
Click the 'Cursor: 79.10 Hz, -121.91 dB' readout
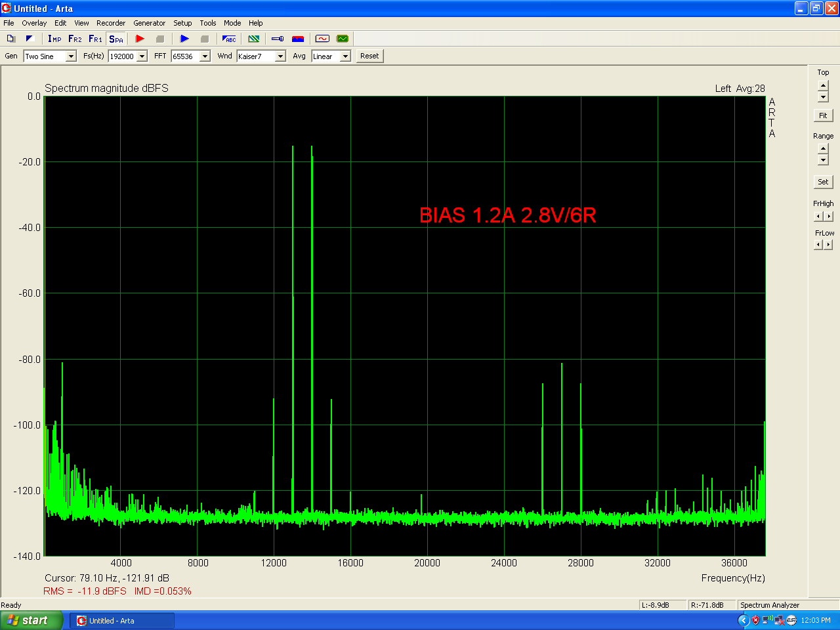(107, 578)
